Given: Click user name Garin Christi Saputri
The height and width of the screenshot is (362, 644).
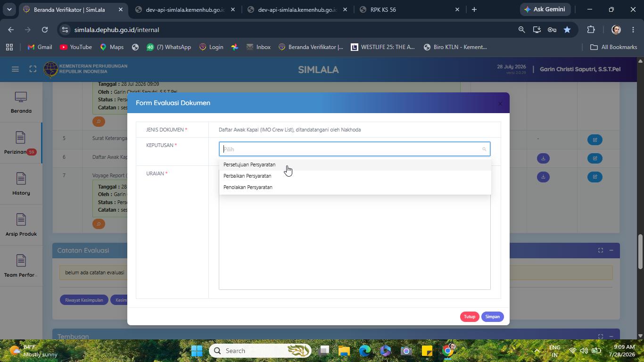Looking at the screenshot, I should pyautogui.click(x=580, y=69).
